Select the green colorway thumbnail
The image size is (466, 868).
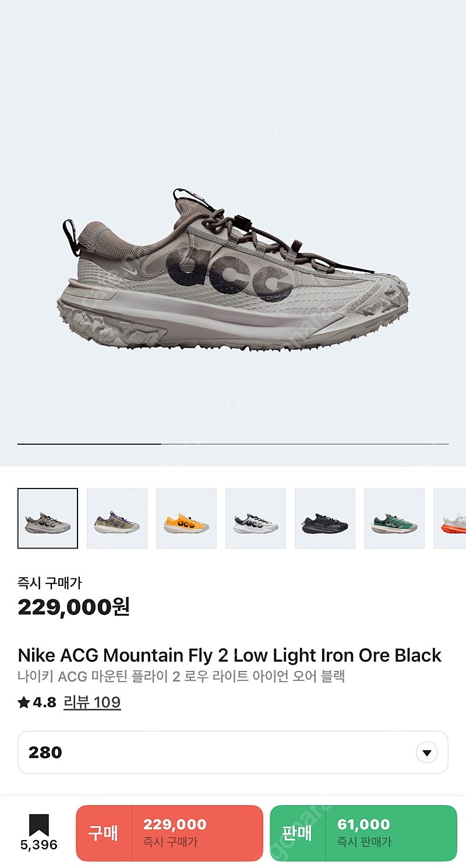pos(394,518)
